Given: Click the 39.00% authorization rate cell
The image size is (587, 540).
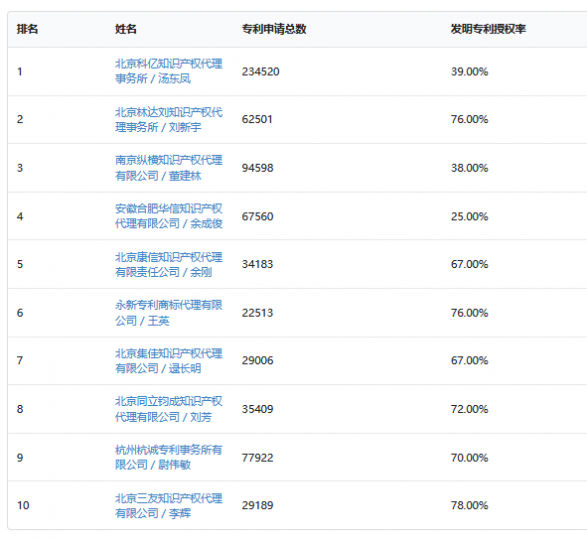Looking at the screenshot, I should 469,72.
